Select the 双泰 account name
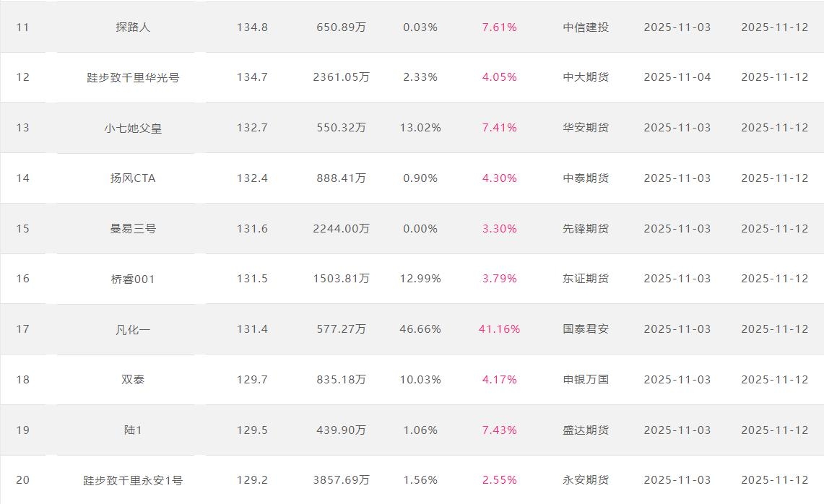The image size is (824, 504). click(133, 380)
